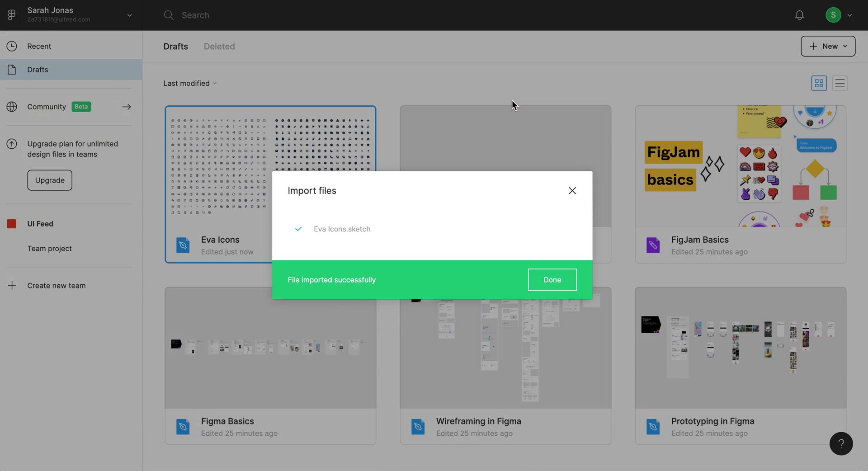Click the Drafts page icon in sidebar
This screenshot has width=868, height=471.
tap(12, 70)
